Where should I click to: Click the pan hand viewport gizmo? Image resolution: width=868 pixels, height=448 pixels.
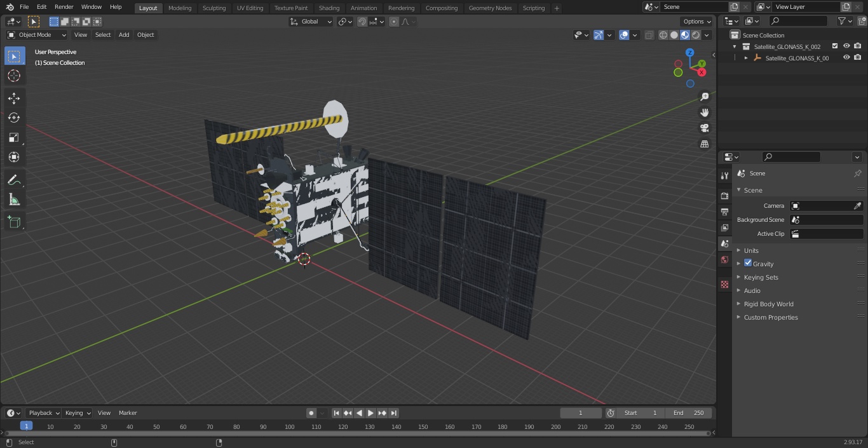pos(704,112)
